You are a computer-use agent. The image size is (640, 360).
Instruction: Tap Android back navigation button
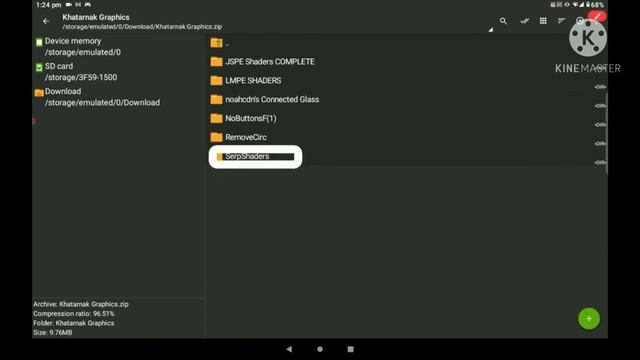(x=289, y=349)
